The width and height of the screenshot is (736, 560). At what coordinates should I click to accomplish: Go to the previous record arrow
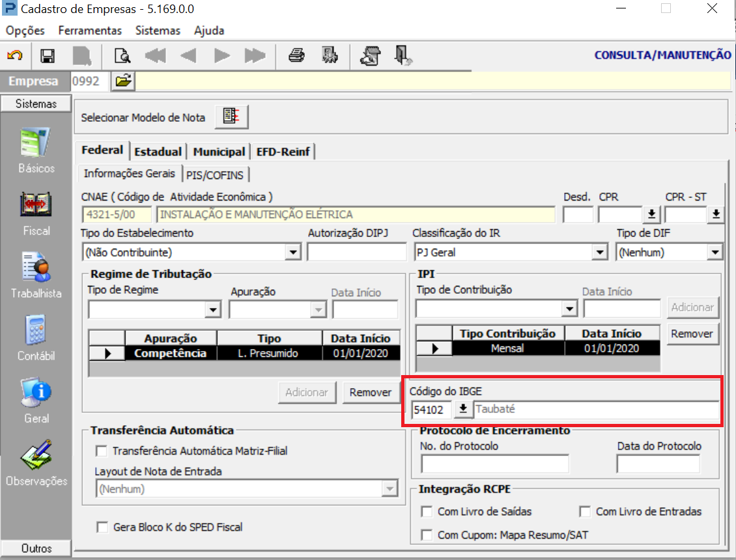[x=188, y=56]
